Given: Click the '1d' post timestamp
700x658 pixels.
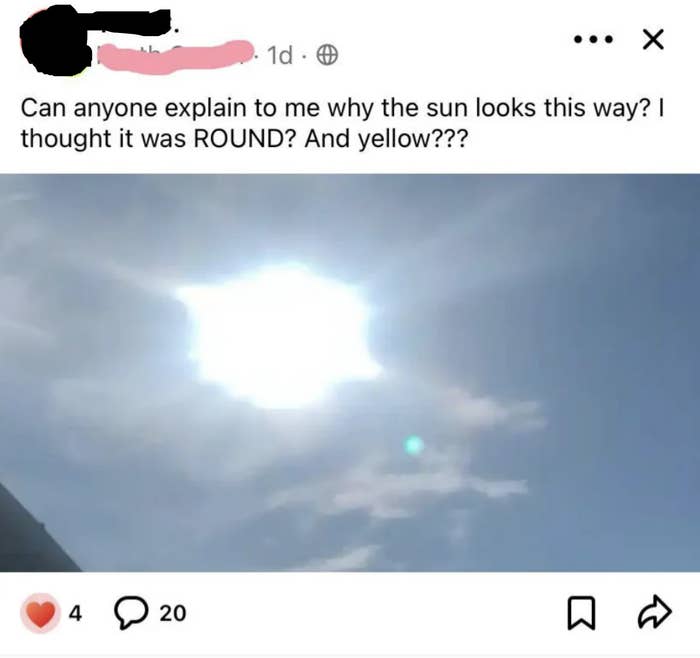Looking at the screenshot, I should point(280,56).
